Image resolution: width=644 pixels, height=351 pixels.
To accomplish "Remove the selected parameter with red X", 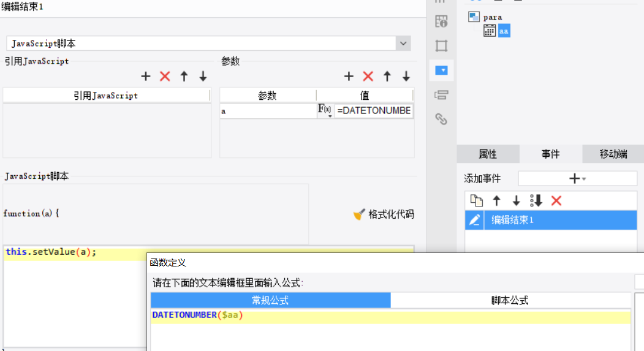I will coord(368,77).
